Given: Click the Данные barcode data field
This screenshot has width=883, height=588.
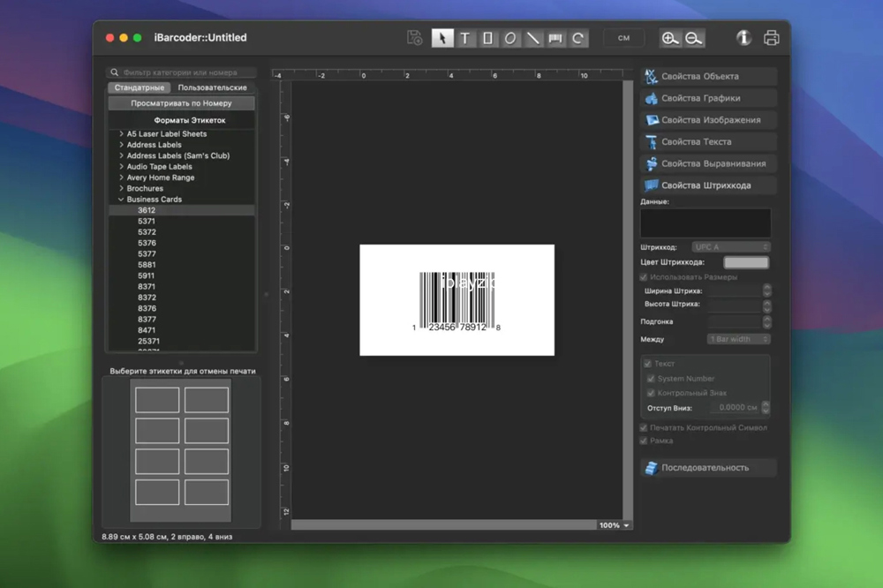Looking at the screenshot, I should tap(706, 223).
